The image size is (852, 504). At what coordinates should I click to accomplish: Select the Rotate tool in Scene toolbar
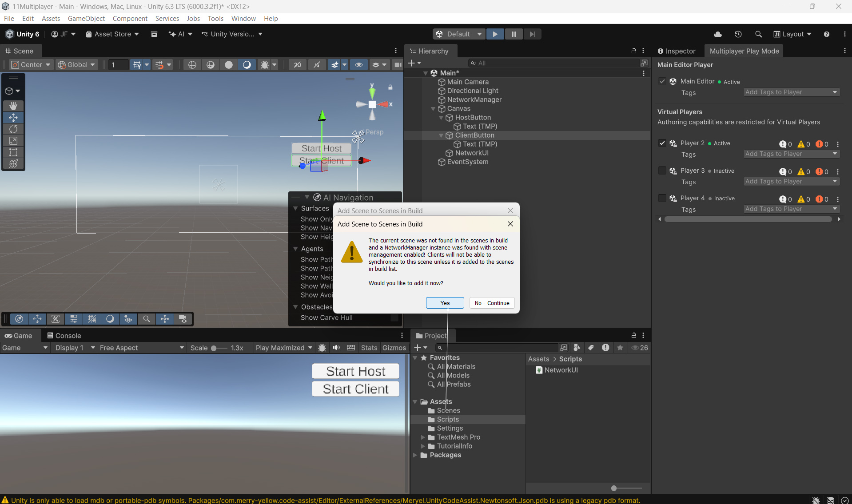(13, 129)
